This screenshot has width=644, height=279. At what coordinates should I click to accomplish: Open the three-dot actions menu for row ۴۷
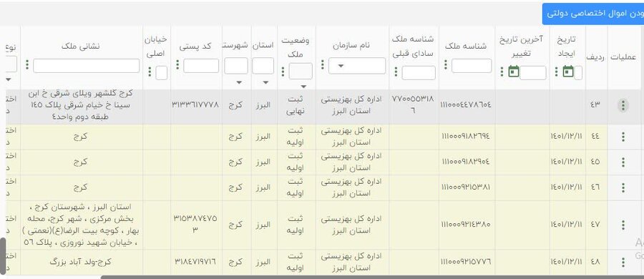pos(623,225)
